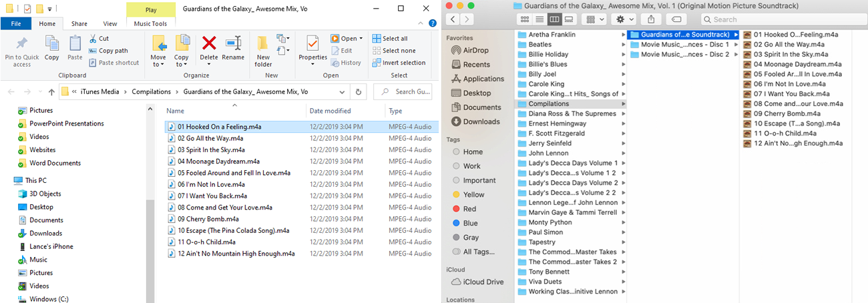Open Finder group-by dropdown
The height and width of the screenshot is (303, 868).
coord(594,19)
